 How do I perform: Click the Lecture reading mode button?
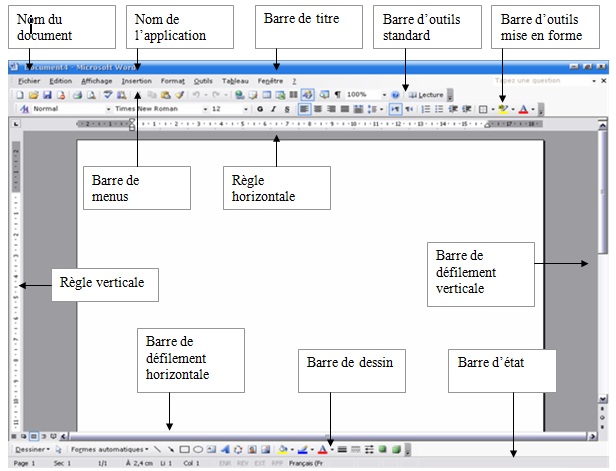point(426,95)
